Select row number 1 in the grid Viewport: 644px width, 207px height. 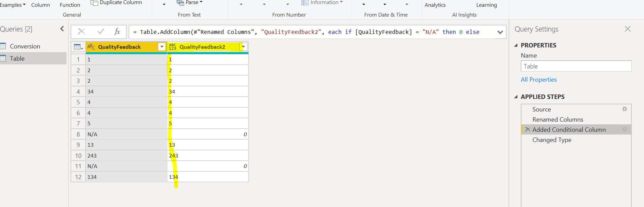click(x=78, y=59)
